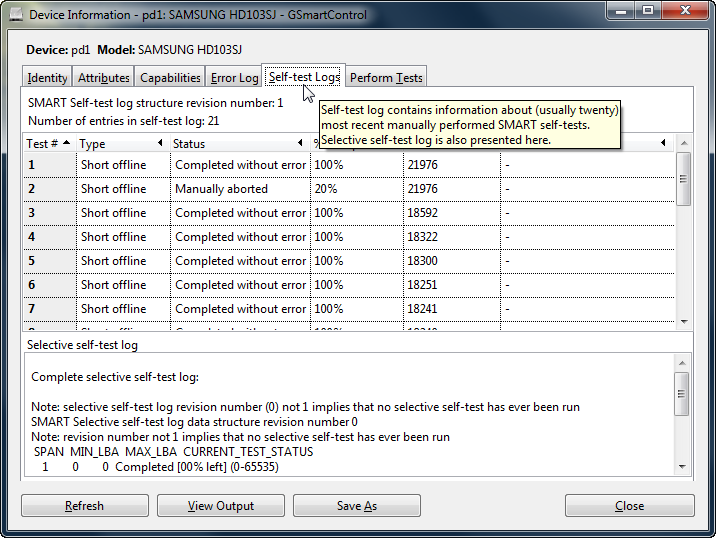Click the 'SPAN MIN_LBA MAX_LBA CURRENT_TEST_STATUS' line
Viewport: 716px width, 538px height.
(174, 452)
